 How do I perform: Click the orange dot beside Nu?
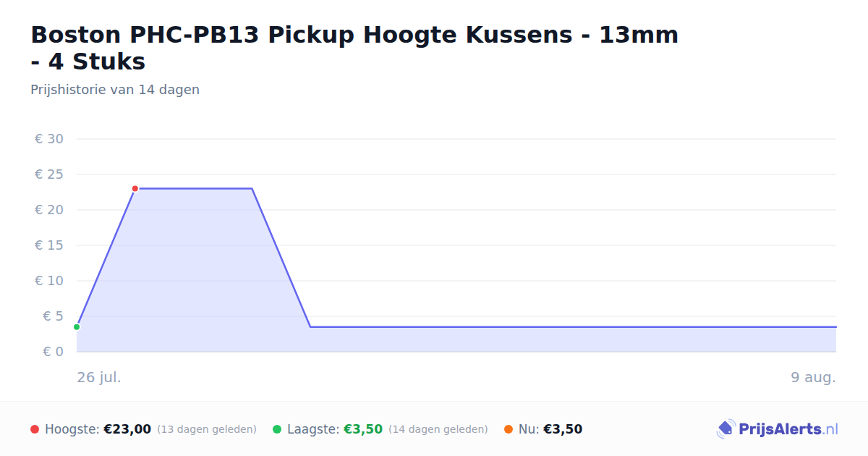click(x=509, y=429)
